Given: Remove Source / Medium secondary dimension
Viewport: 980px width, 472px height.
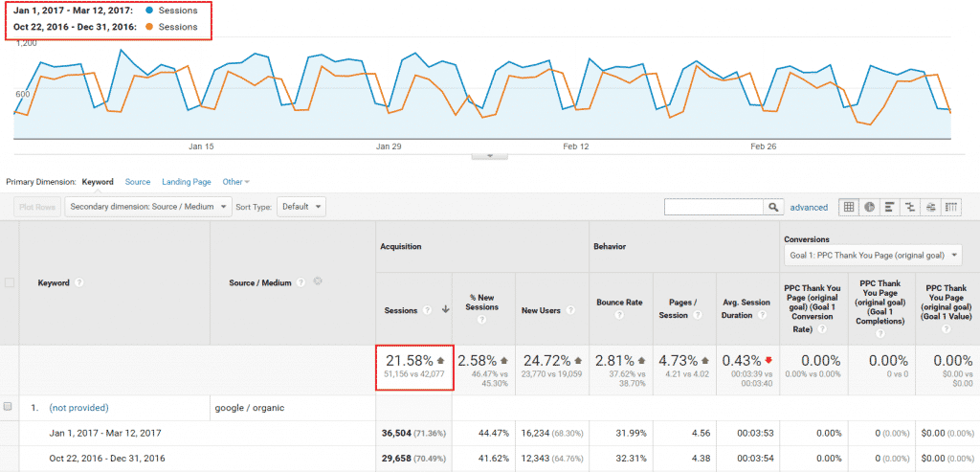Looking at the screenshot, I should click(x=318, y=281).
